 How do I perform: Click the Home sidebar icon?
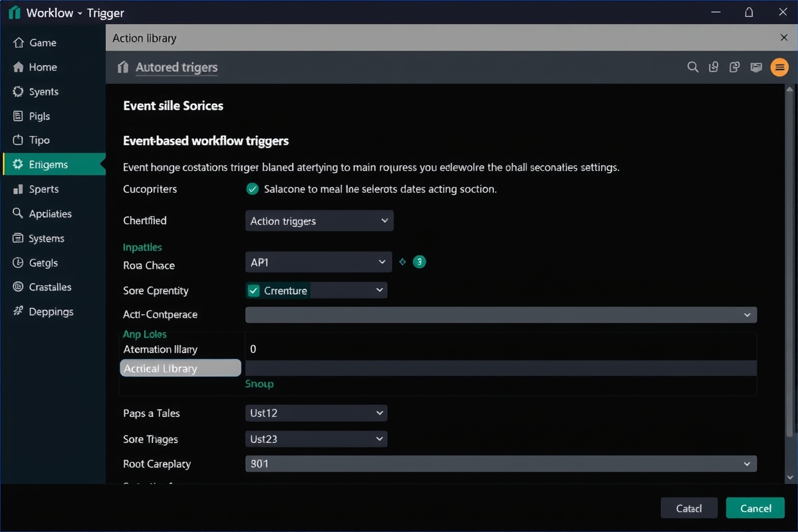click(18, 67)
